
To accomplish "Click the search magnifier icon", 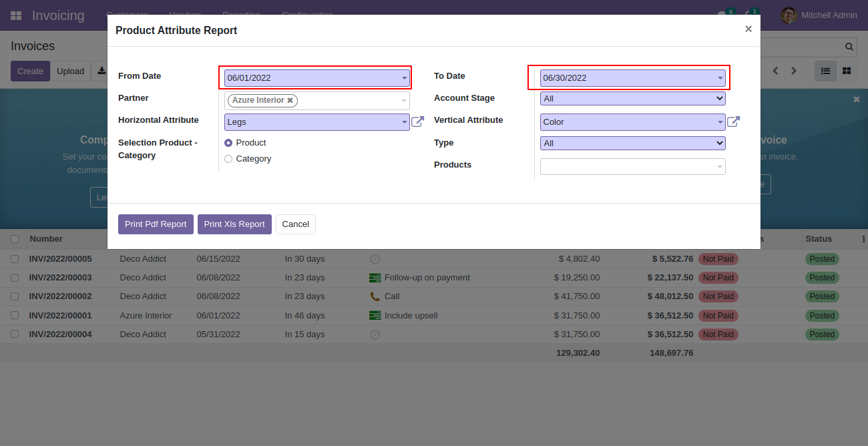I will [x=849, y=47].
